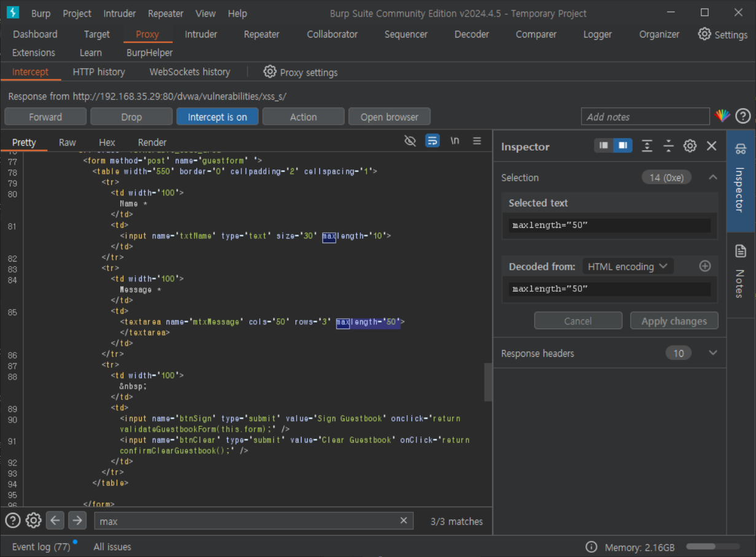
Task: Open the editor hamburger options menu
Action: coord(477,141)
